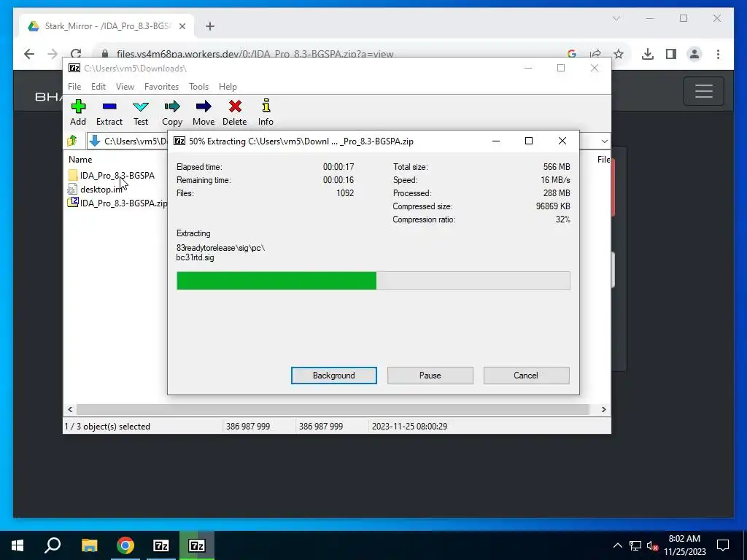Go back in Chrome
This screenshot has height=560, width=747.
coord(29,54)
